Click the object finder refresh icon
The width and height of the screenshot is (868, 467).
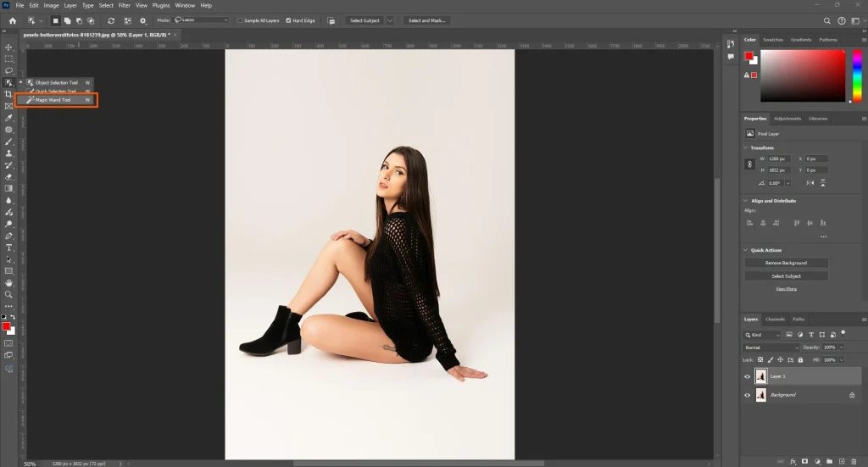pyautogui.click(x=111, y=20)
